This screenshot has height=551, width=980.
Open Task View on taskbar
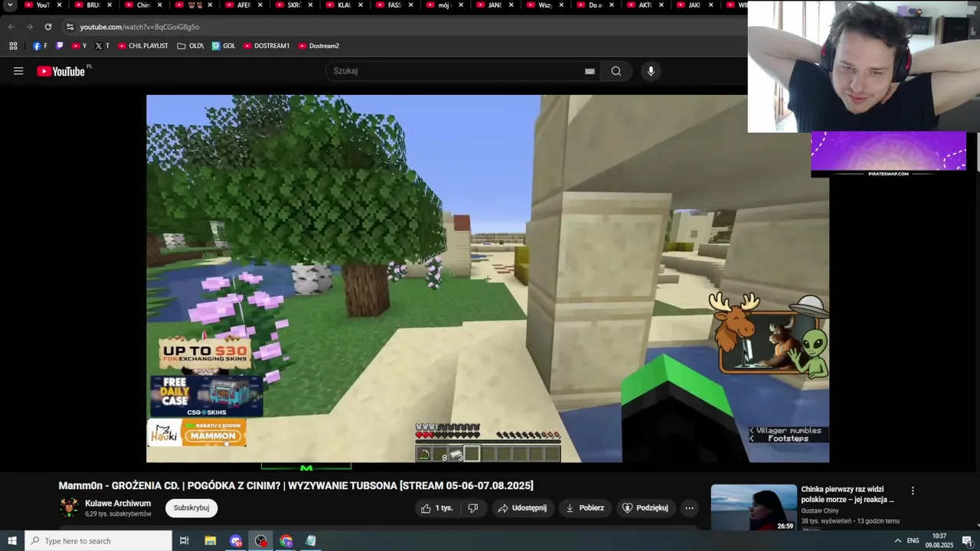tap(185, 541)
